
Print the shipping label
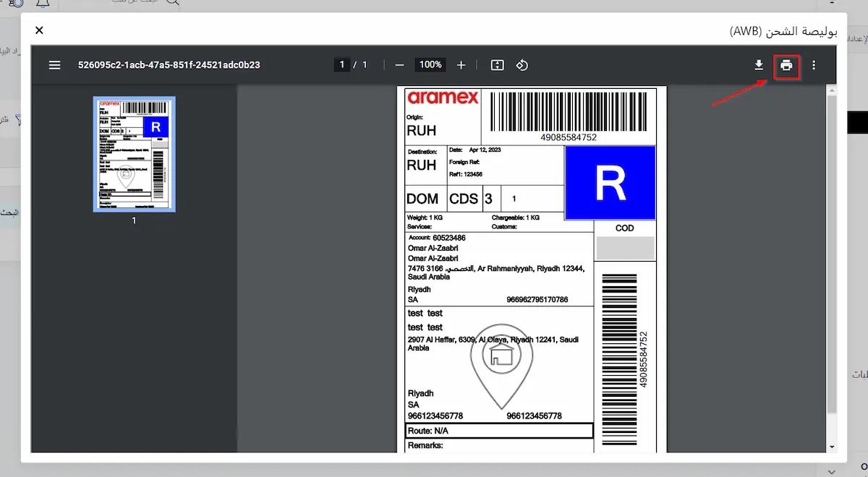(786, 65)
